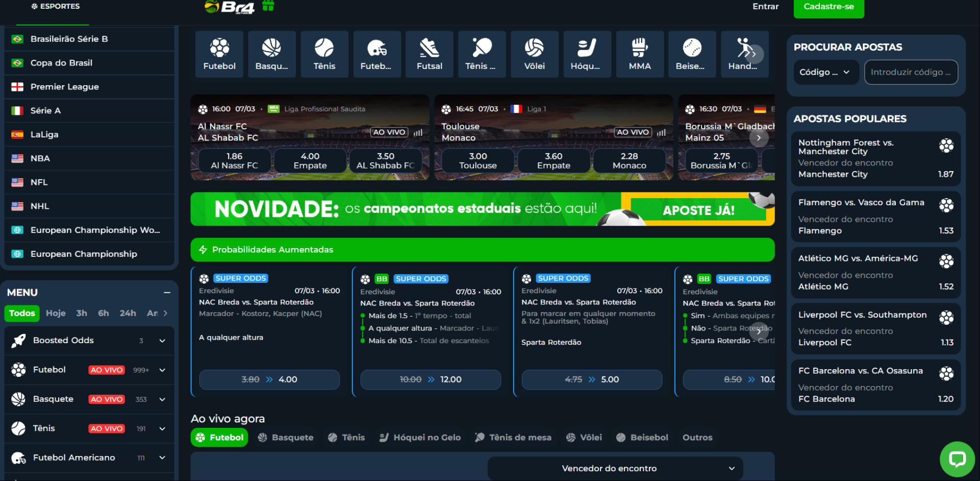
Task: Switch to Beisebol live tab
Action: pos(642,438)
